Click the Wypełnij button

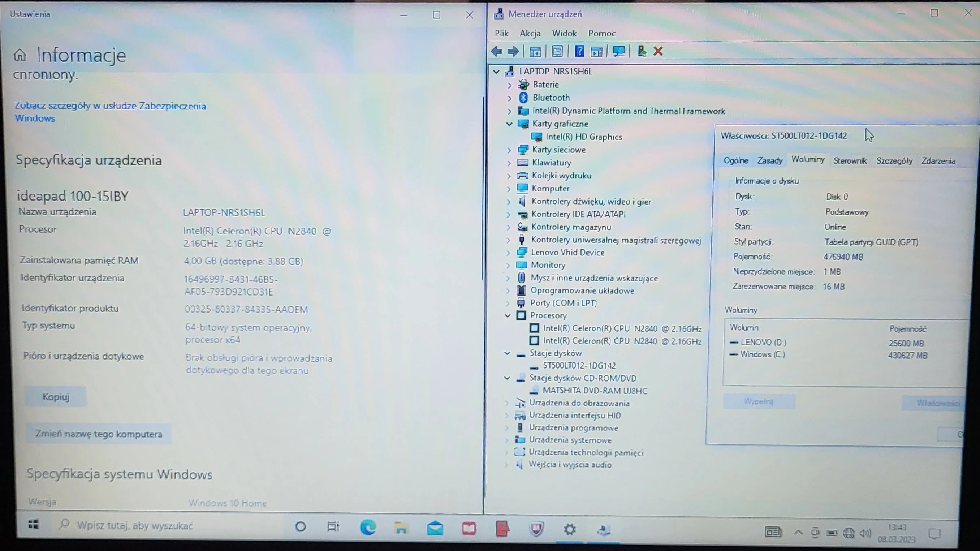pyautogui.click(x=759, y=401)
